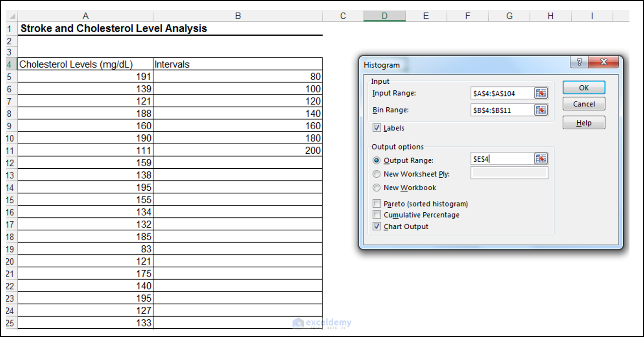
Task: Click cell with value 191
Action: (x=85, y=77)
